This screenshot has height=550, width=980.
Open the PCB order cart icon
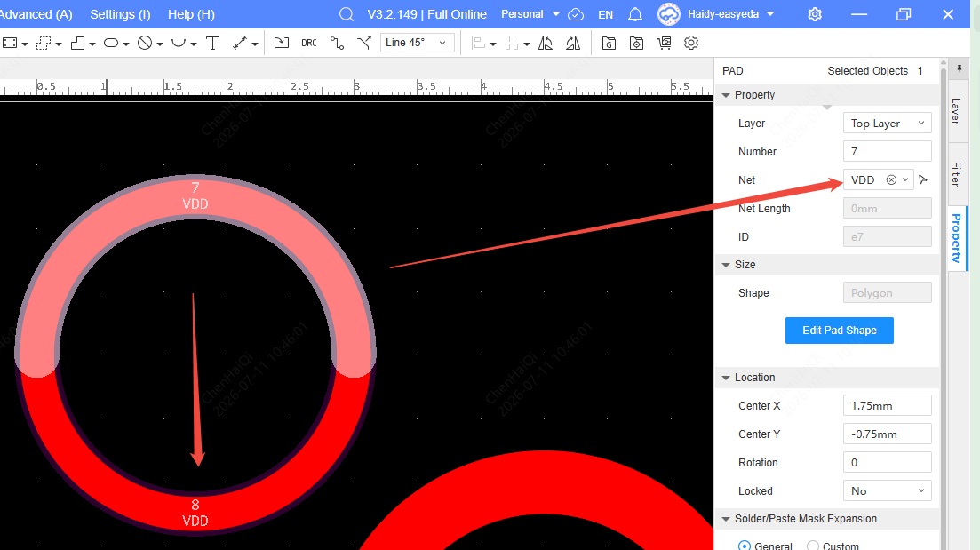click(664, 44)
